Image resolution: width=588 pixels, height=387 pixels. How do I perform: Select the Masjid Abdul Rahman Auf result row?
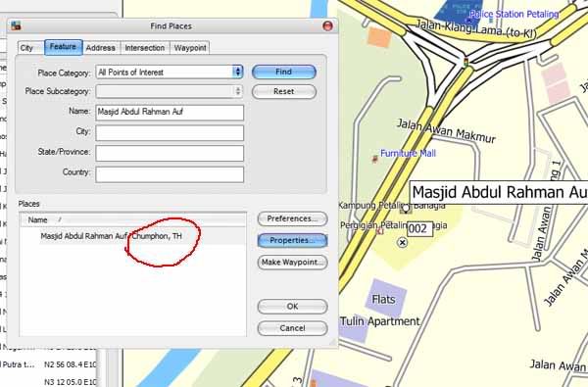click(x=132, y=236)
